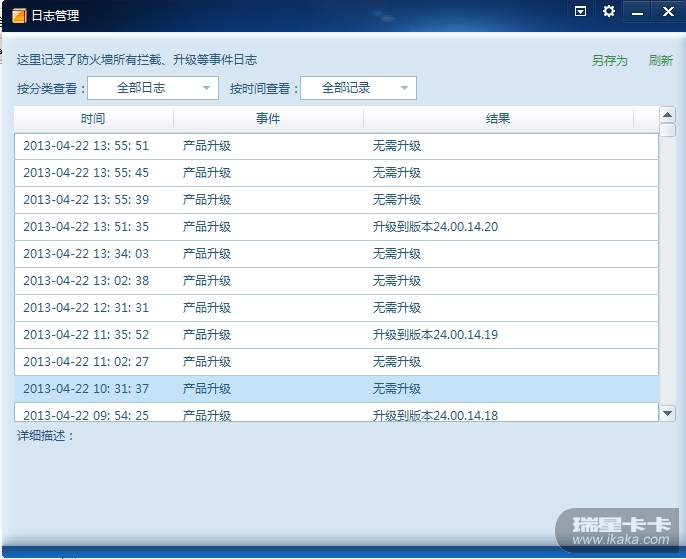Sort by the 时间 column header
686x559 pixels.
pos(93,119)
